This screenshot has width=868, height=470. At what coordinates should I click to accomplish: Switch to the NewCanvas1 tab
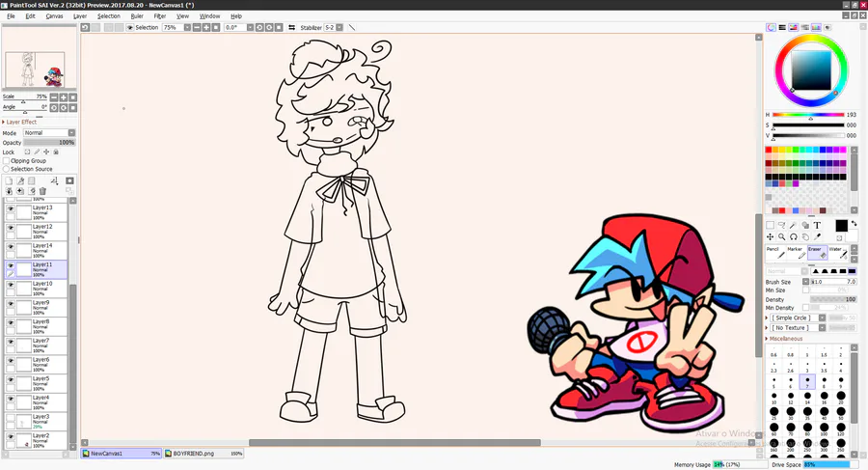(122, 454)
